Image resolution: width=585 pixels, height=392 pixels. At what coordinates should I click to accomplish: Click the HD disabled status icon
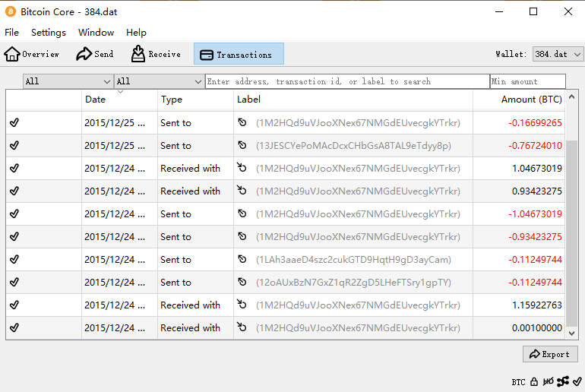pos(548,381)
